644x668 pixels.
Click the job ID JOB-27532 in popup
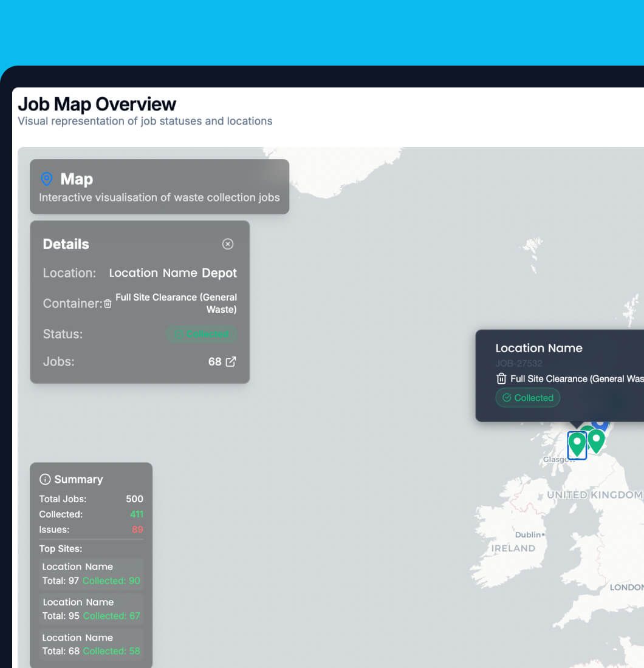tap(519, 363)
